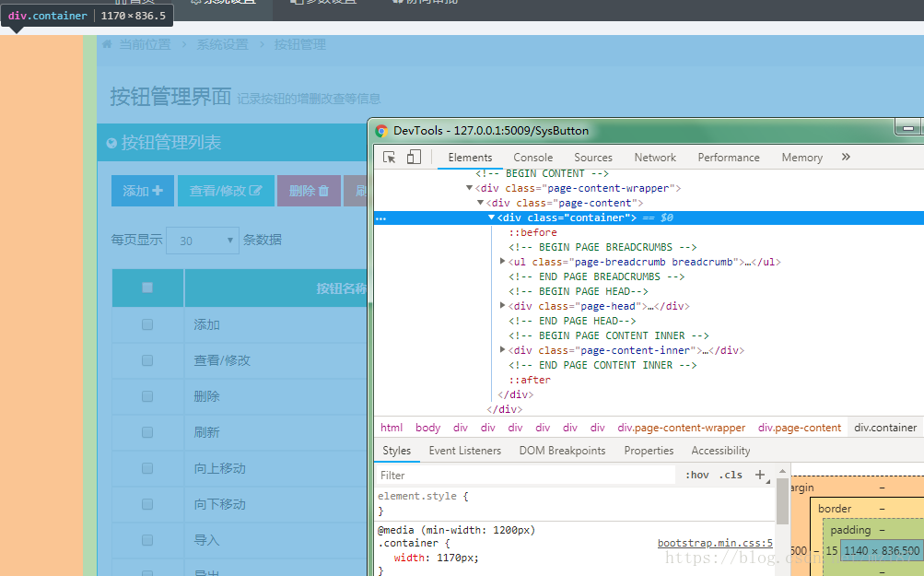Toggle the device toolbar icon
Image resolution: width=924 pixels, height=576 pixels.
(x=414, y=157)
